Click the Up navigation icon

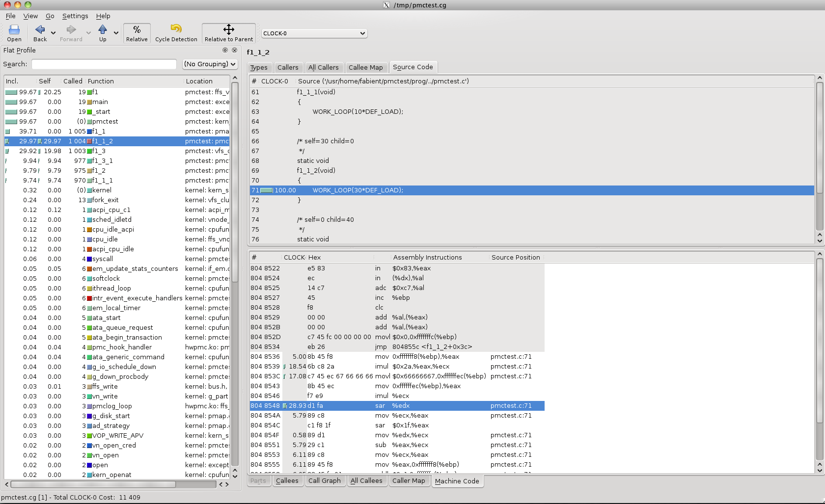point(103,33)
